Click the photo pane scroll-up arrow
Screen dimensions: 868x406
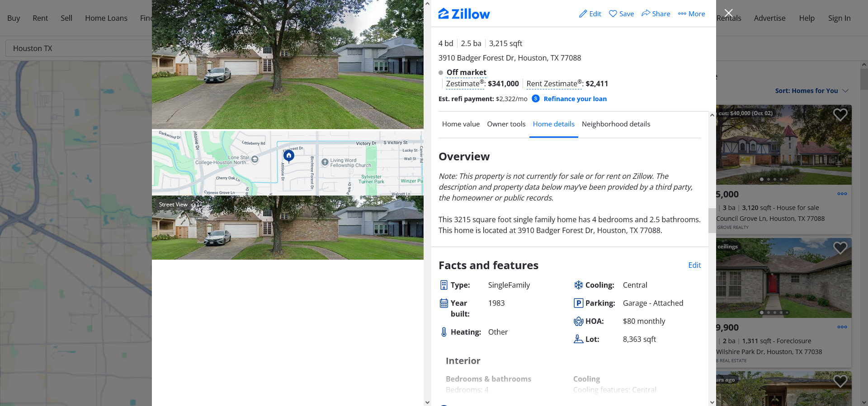[427, 4]
